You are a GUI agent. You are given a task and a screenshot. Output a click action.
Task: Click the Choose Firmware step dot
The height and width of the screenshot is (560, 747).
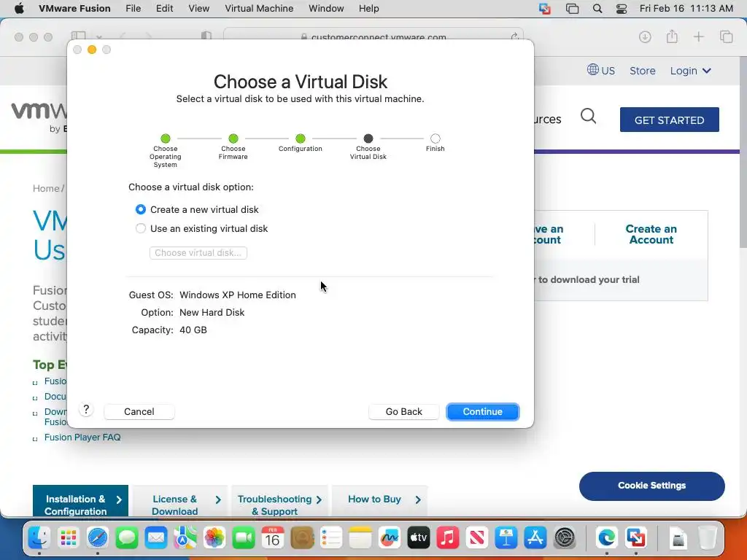233,139
